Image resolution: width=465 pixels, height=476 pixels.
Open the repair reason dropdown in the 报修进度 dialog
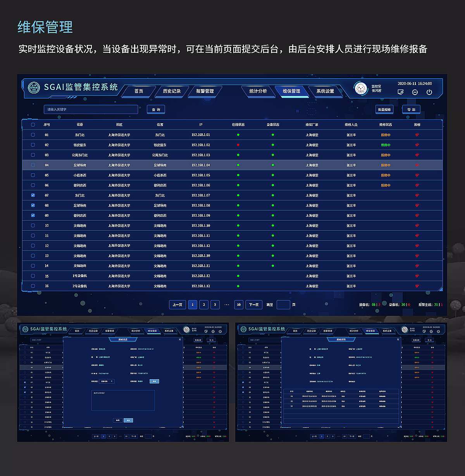[107, 381]
